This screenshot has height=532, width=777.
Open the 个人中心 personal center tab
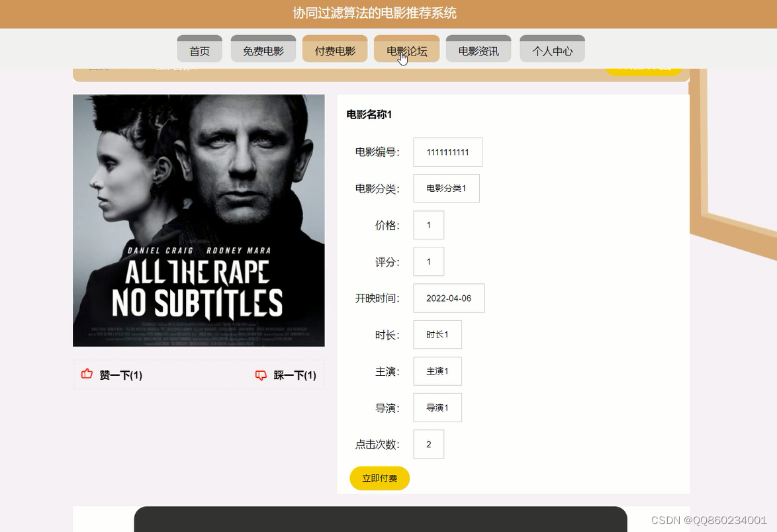(553, 49)
